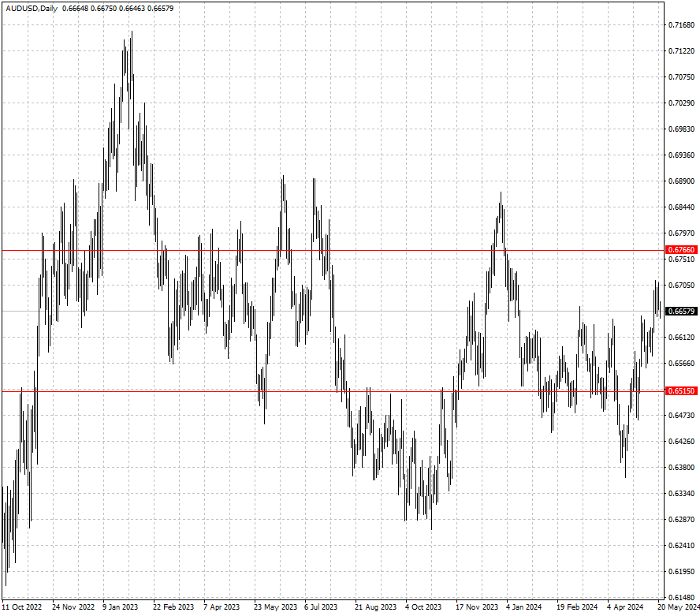Screen dimensions: 700x616
Task: Click the 20 May 2024 date label
Action: click(x=678, y=607)
